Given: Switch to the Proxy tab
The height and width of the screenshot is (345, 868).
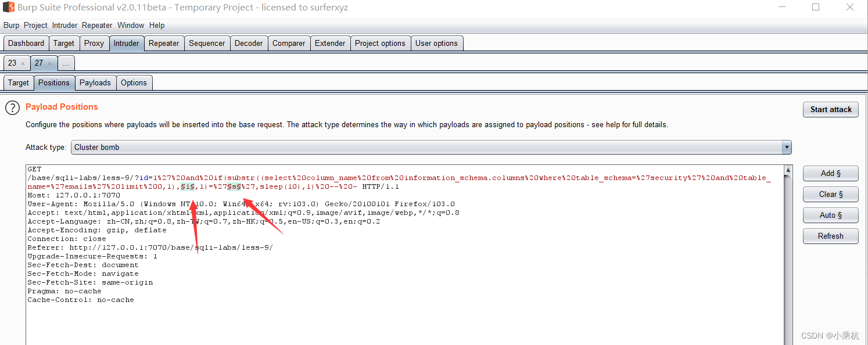Looking at the screenshot, I should [x=94, y=44].
